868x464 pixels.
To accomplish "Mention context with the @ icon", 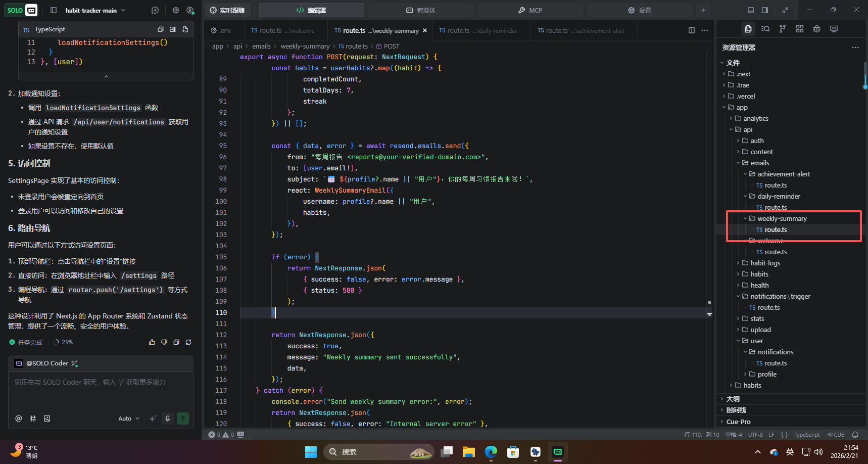I will (19, 419).
